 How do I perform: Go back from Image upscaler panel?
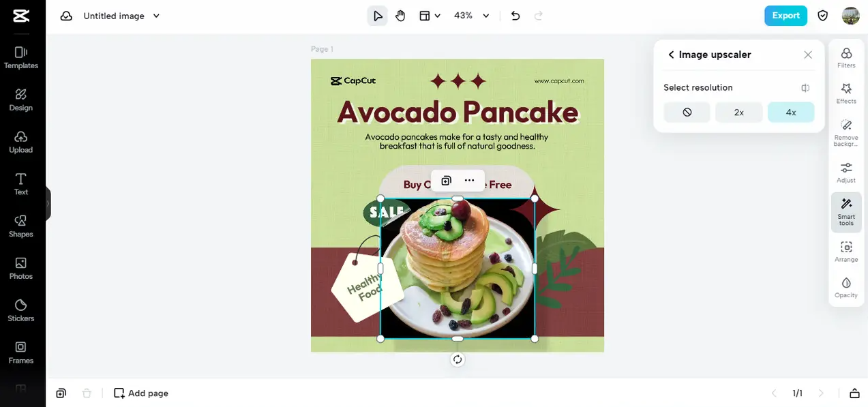(671, 55)
